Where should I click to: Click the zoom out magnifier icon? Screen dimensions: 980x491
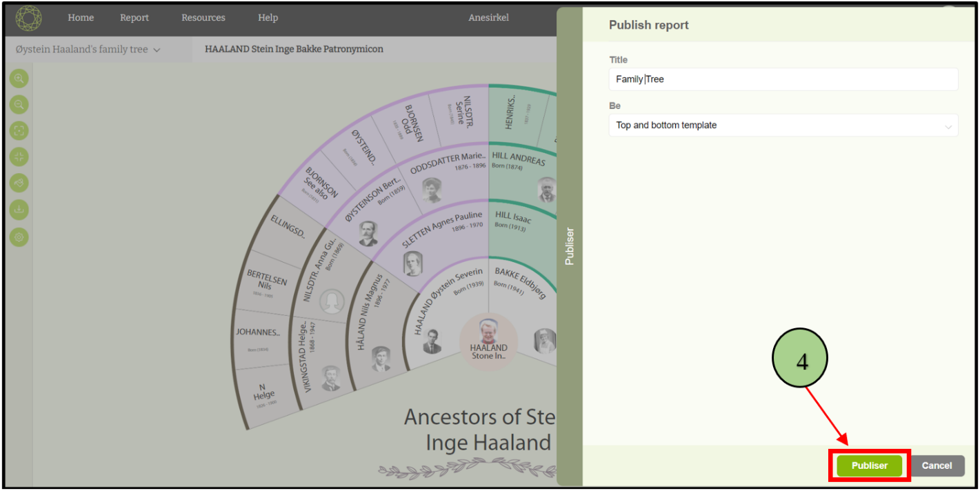click(19, 105)
